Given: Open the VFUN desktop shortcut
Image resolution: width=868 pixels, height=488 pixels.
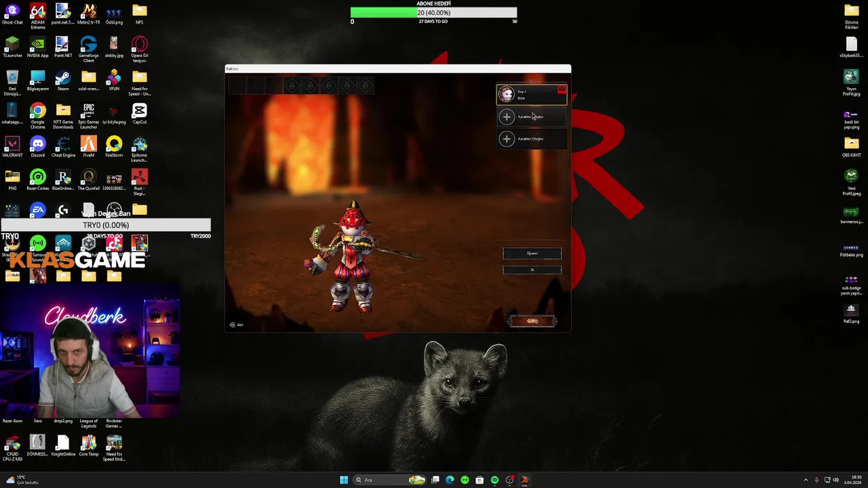Looking at the screenshot, I should pyautogui.click(x=114, y=81).
